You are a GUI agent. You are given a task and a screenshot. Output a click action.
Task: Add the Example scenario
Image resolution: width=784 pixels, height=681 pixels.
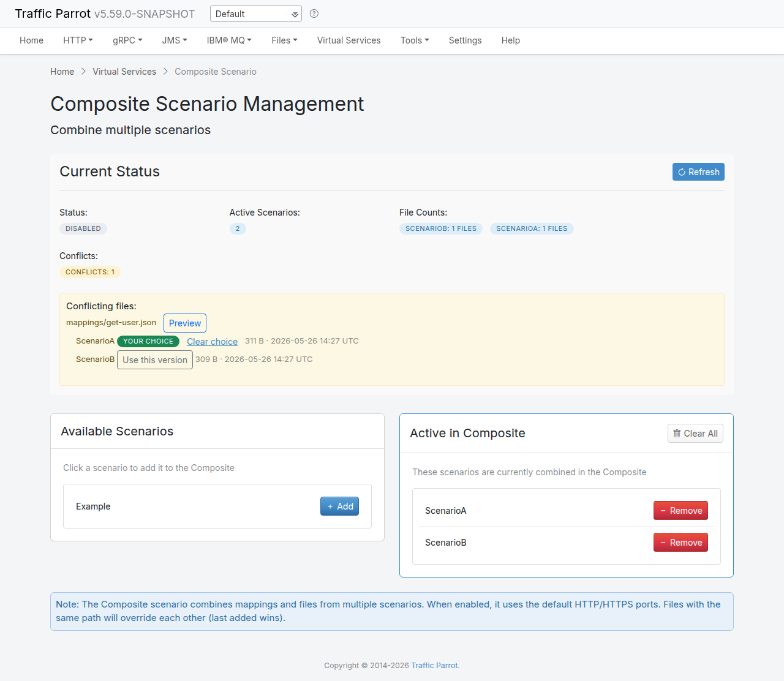click(339, 506)
